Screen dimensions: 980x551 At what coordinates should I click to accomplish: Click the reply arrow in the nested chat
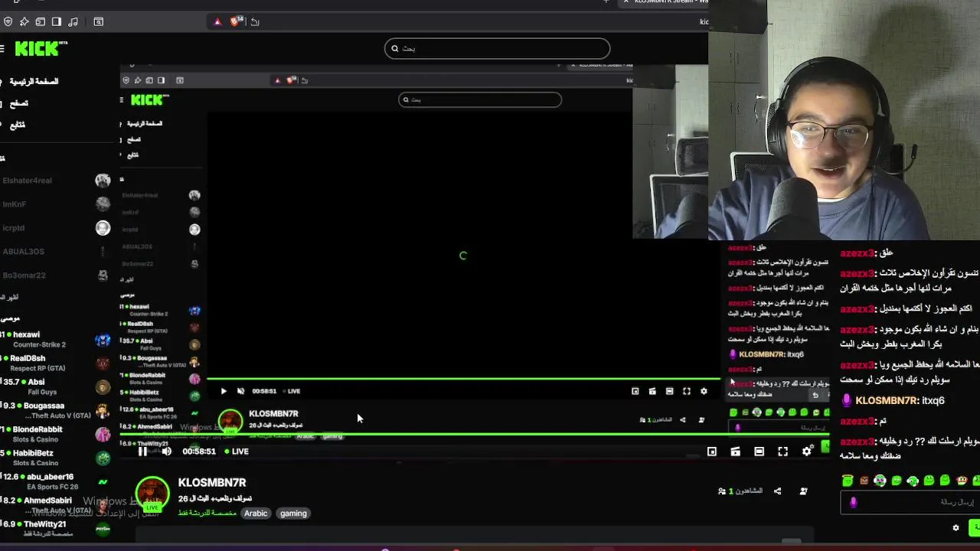pos(815,395)
